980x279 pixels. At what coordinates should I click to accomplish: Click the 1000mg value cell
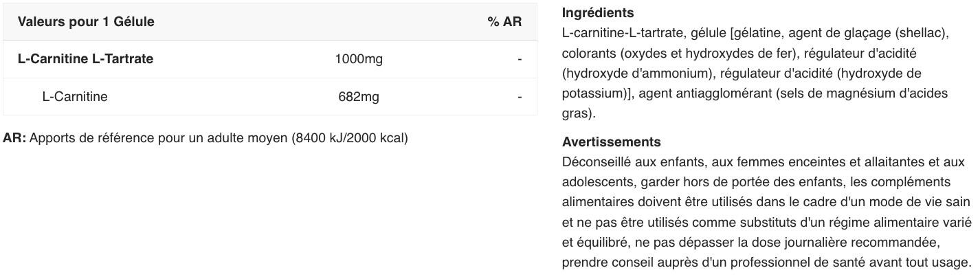coord(359,59)
